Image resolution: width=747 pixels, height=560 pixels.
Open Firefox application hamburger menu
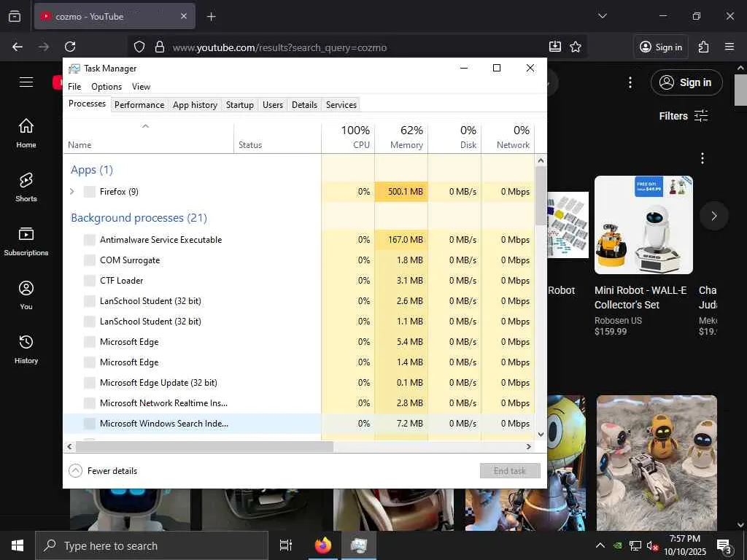[729, 47]
